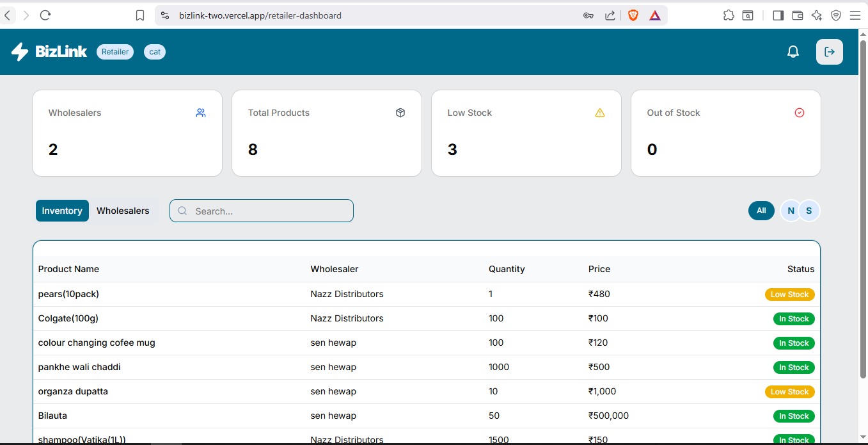Click the BizLink brand name
Viewport: 868px width, 445px height.
pyautogui.click(x=61, y=52)
